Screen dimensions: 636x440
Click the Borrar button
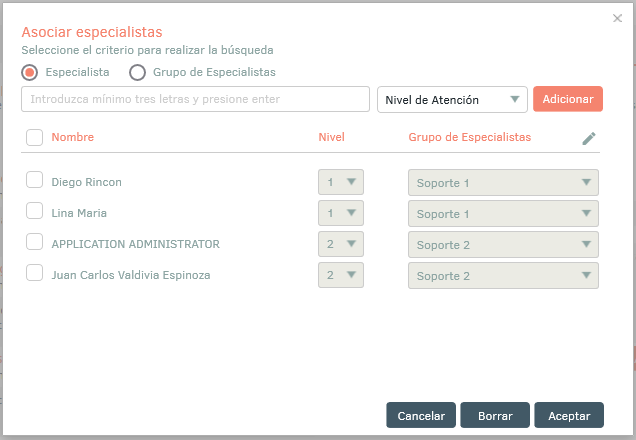495,415
